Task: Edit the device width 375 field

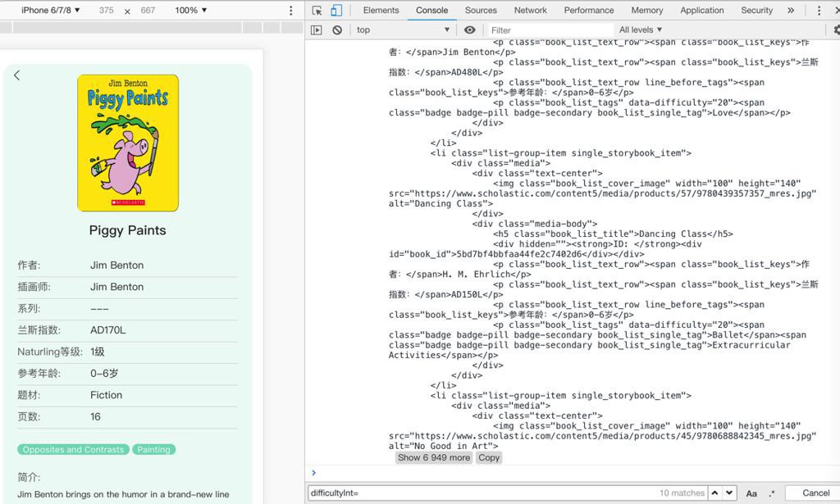Action: click(106, 10)
